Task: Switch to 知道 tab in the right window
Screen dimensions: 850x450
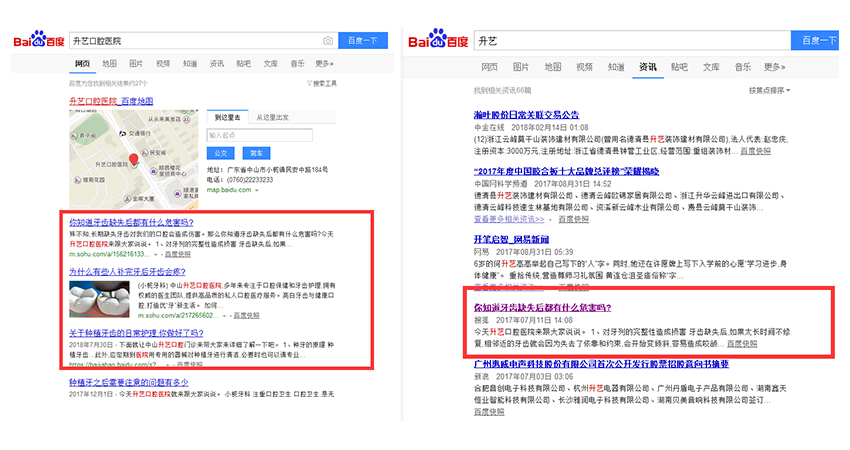Action: click(616, 67)
